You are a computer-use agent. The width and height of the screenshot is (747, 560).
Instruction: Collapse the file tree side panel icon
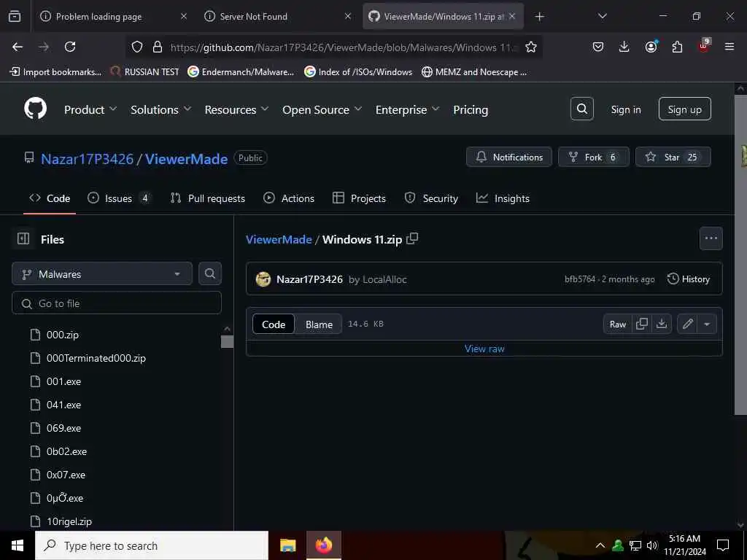(23, 238)
